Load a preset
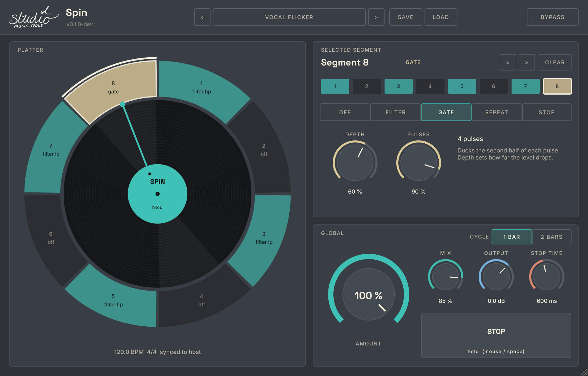588x376 pixels. [x=441, y=17]
